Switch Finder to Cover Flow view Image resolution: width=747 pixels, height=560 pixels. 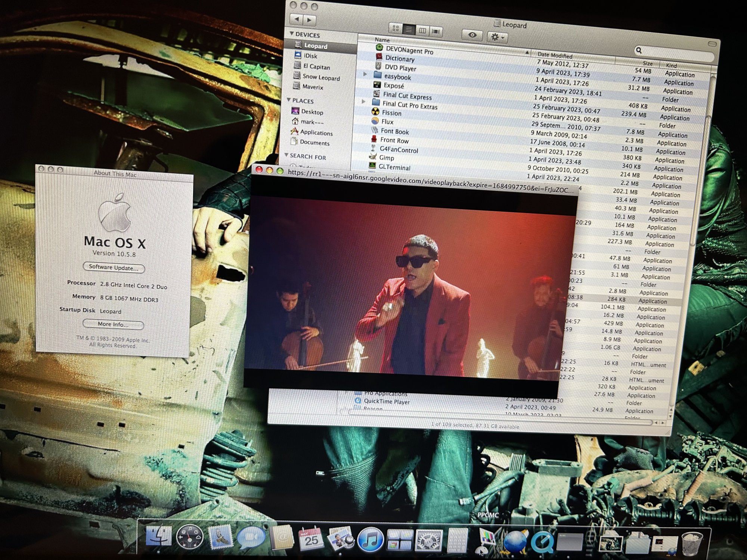pos(436,31)
